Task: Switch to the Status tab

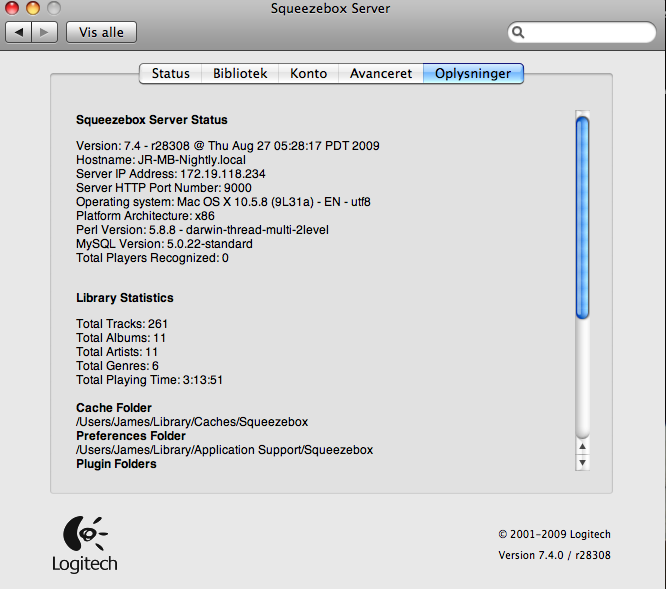Action: [x=170, y=74]
